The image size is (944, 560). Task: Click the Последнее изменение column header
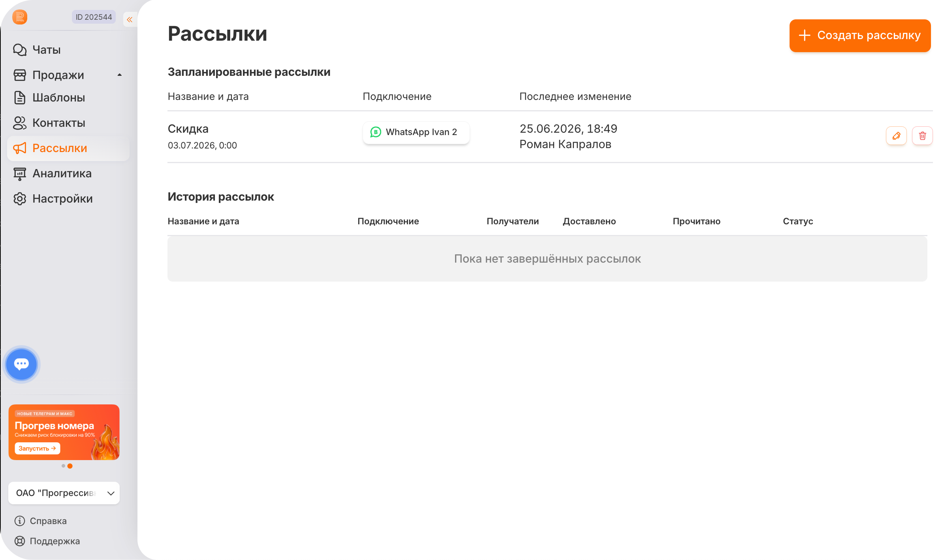[575, 96]
